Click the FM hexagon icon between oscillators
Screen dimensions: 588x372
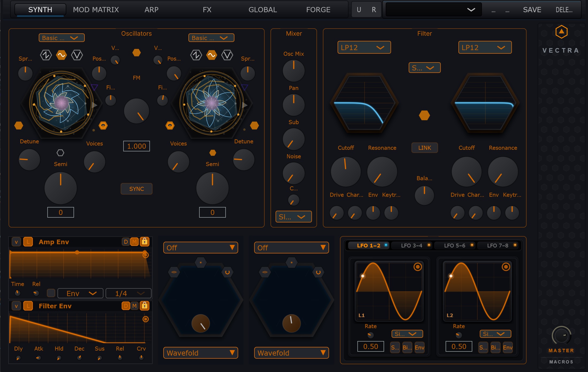click(x=136, y=53)
